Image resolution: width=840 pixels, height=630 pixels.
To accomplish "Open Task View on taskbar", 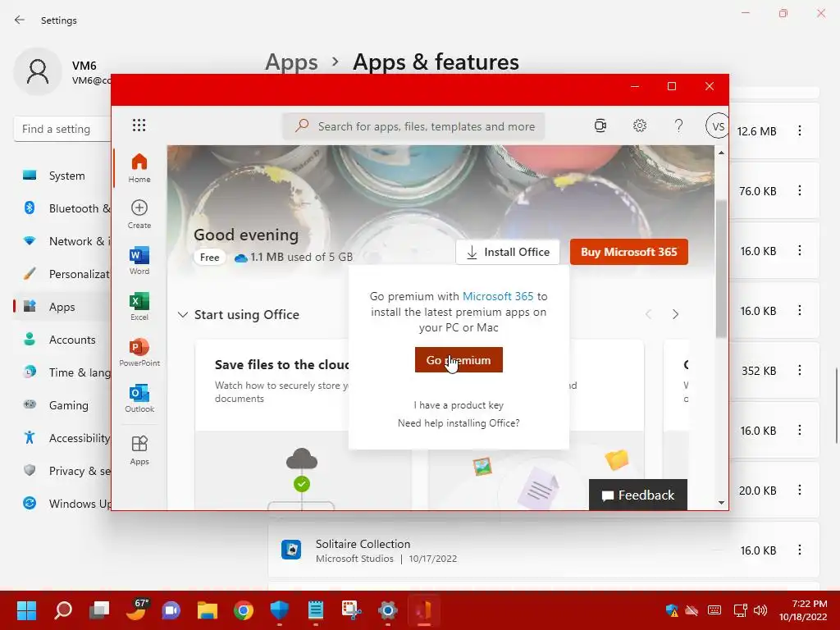I will click(x=99, y=610).
